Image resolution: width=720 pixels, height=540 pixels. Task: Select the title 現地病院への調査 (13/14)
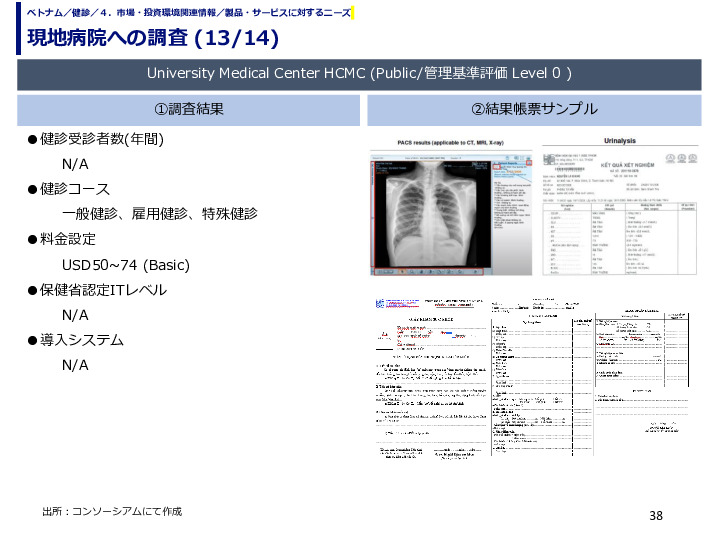[153, 38]
